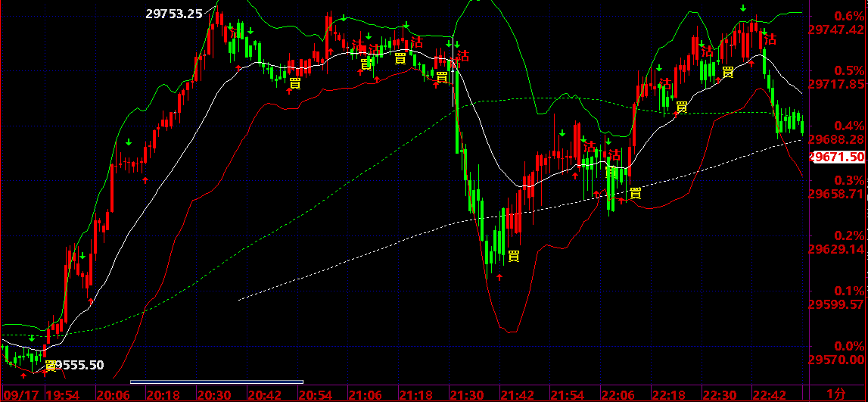Click the green down arrow above 20:18
This screenshot has width=868, height=402.
point(129,143)
